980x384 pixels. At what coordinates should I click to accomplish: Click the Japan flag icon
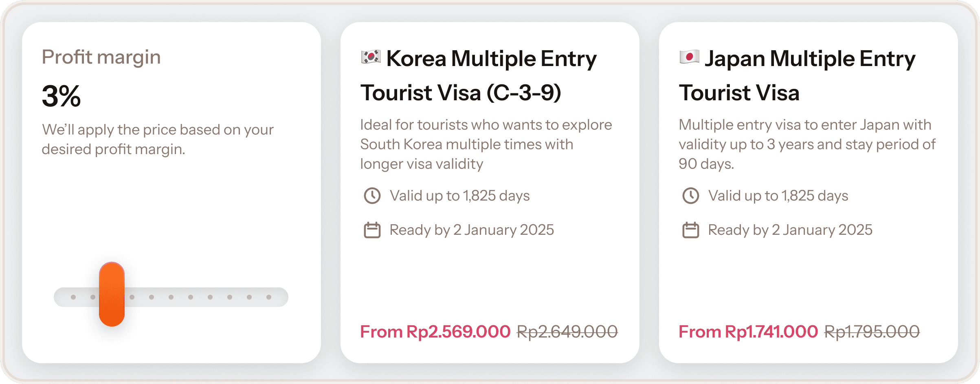coord(689,57)
